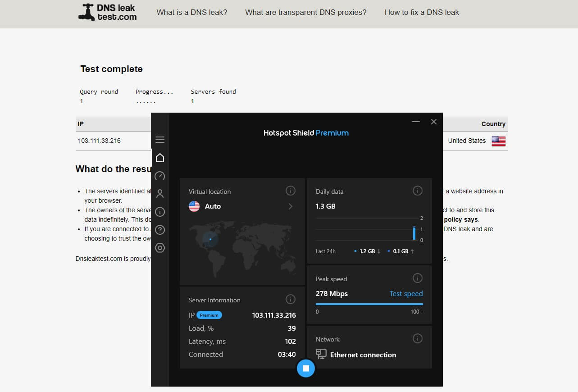Viewport: 578px width, 392px height.
Task: Open the Hotspot Shield hamburger menu
Action: tap(160, 140)
